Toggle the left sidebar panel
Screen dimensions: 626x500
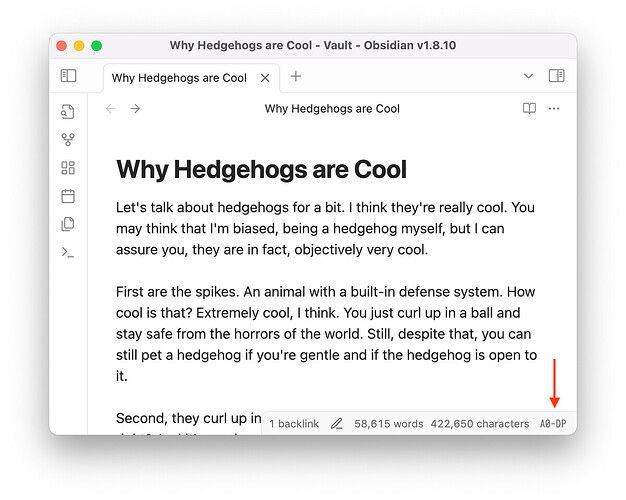point(68,75)
